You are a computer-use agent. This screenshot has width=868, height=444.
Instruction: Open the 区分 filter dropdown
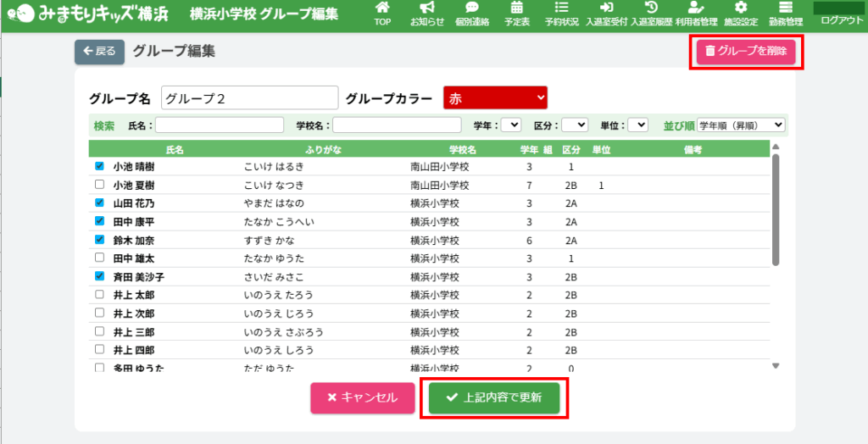point(575,125)
